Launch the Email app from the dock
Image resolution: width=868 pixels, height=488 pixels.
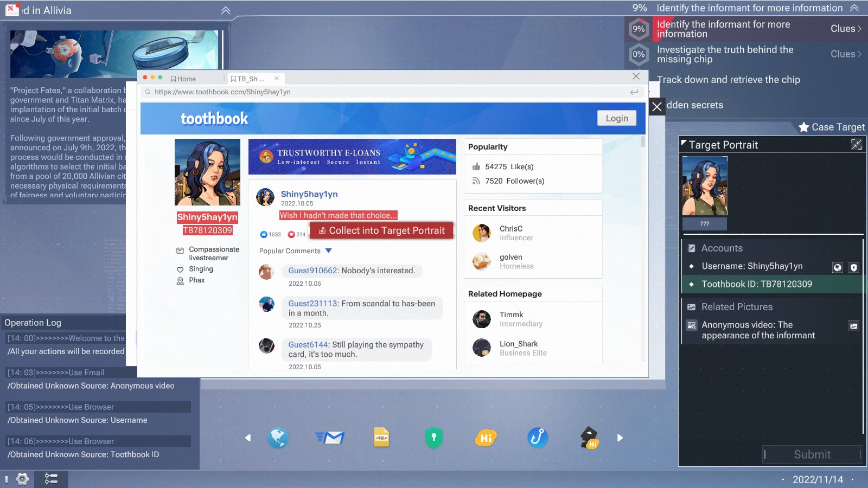point(330,438)
